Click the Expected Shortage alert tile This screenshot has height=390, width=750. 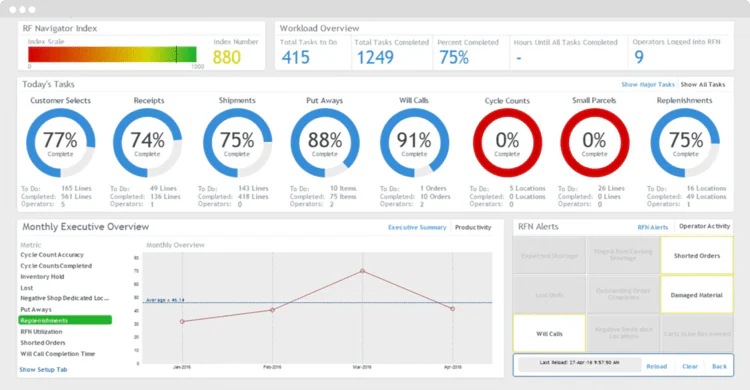[549, 256]
